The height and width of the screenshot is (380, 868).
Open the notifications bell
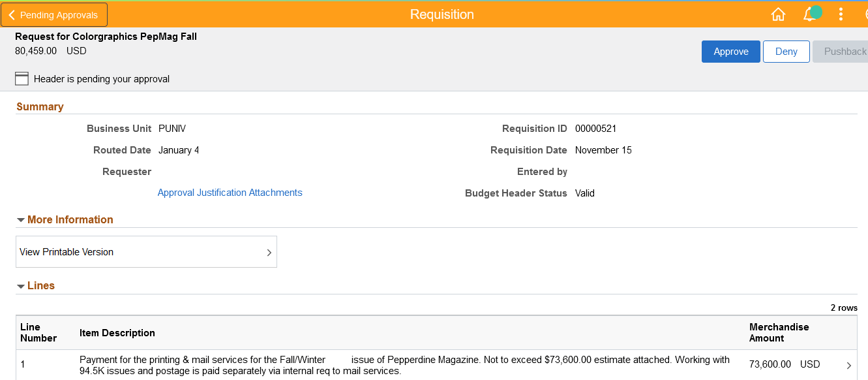click(810, 14)
